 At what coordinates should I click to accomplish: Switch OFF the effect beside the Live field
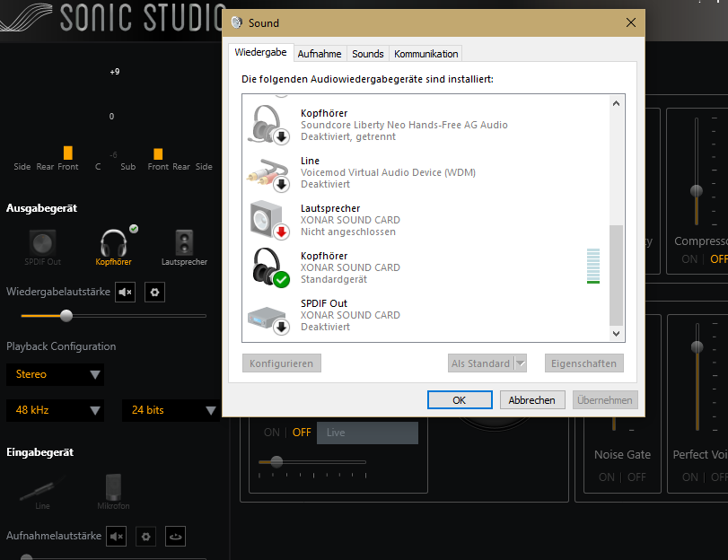pos(302,433)
